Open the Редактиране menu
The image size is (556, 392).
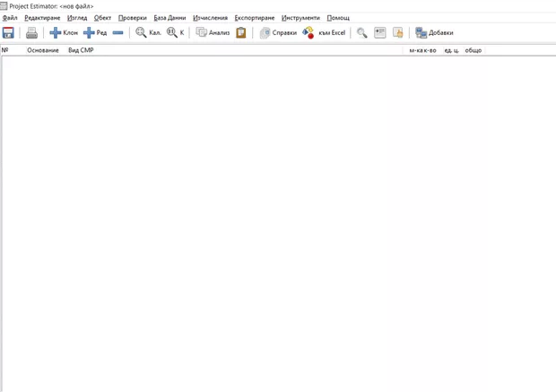click(42, 18)
